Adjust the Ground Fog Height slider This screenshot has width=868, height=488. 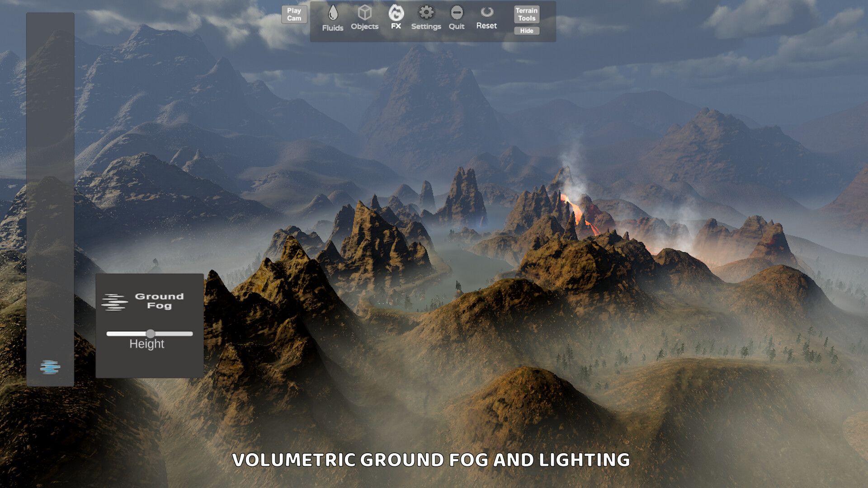click(x=151, y=333)
